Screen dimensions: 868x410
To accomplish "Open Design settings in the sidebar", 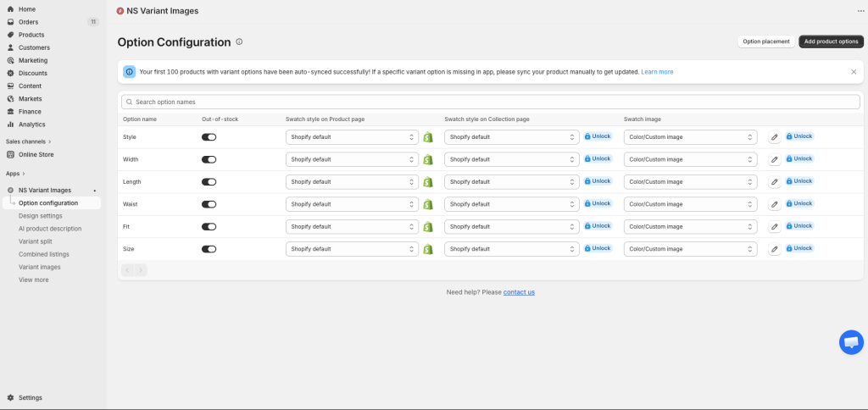I will (x=40, y=216).
